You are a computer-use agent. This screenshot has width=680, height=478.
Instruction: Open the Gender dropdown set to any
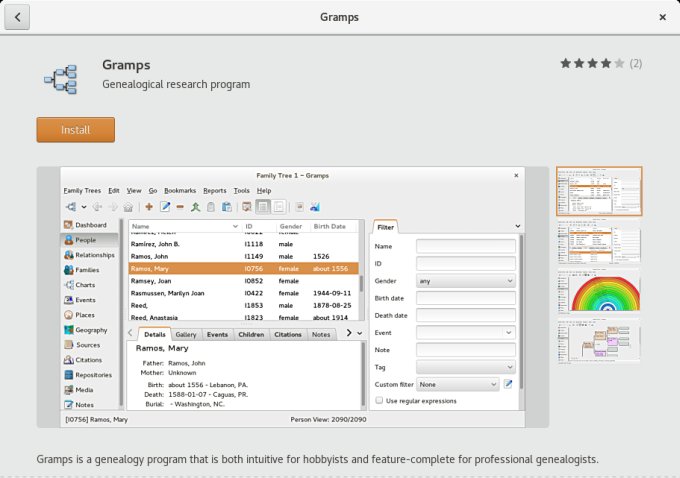click(x=465, y=281)
